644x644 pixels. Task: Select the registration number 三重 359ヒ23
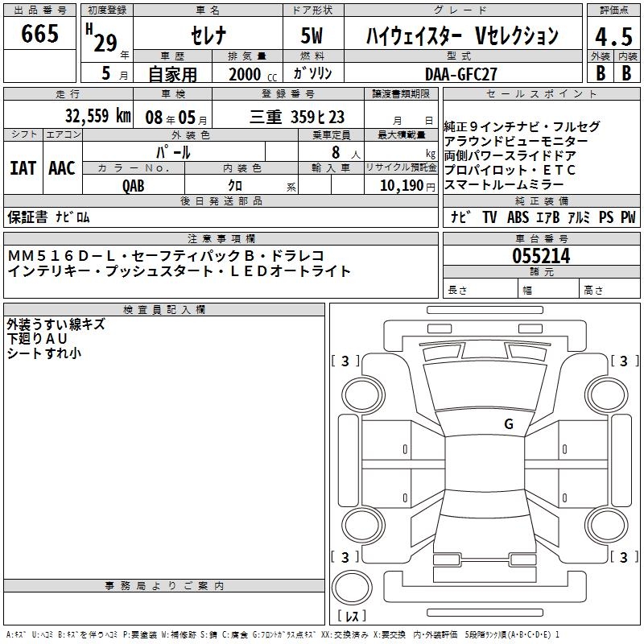296,117
